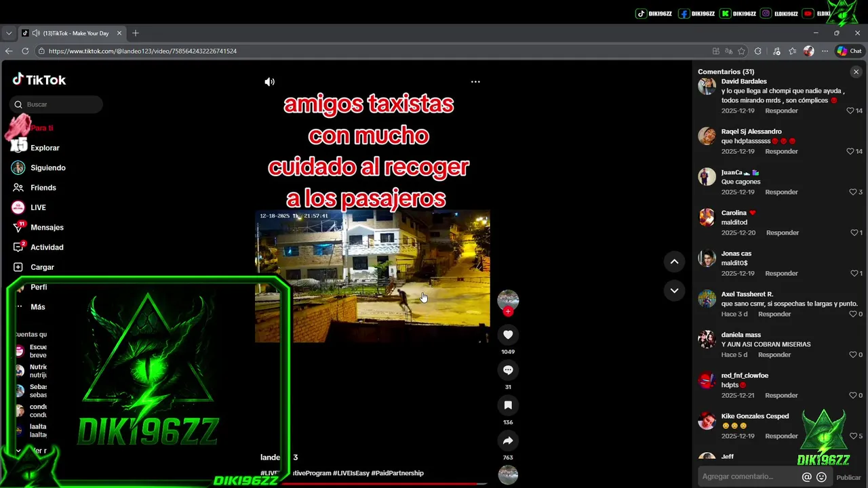The width and height of the screenshot is (868, 488).
Task: Like David Bardales' comment
Action: 850,110
